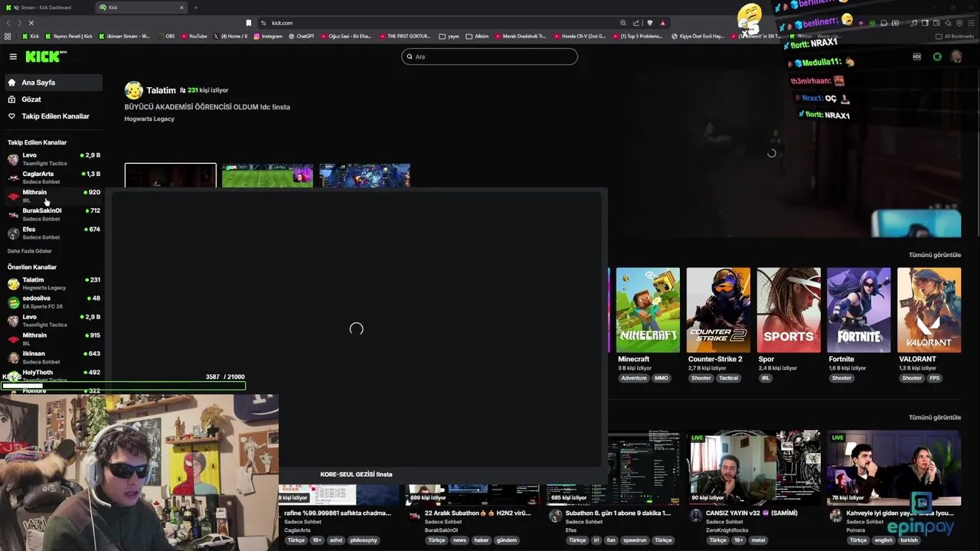Click the share icon in the address bar

pos(636,23)
